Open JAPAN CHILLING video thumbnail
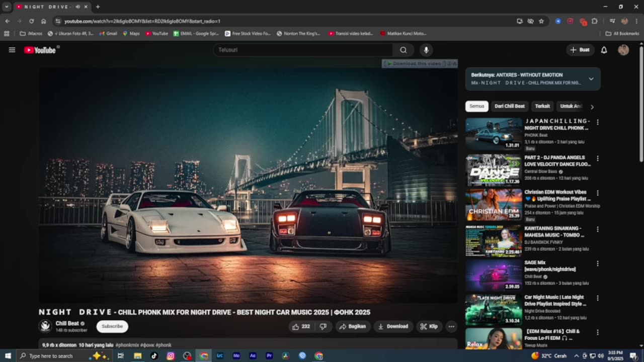Screen dimensions: 644x362 pos(494,134)
